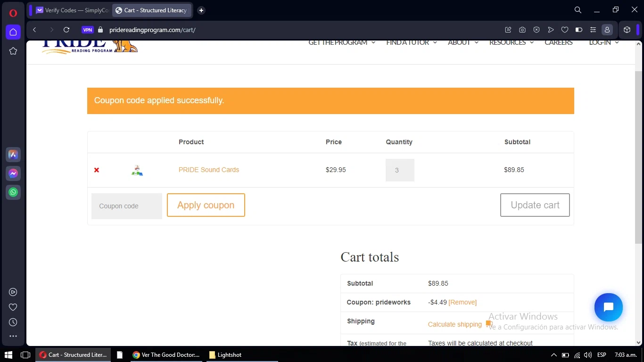This screenshot has height=362, width=644.
Task: Open a new tab with the plus button
Action: (201, 10)
